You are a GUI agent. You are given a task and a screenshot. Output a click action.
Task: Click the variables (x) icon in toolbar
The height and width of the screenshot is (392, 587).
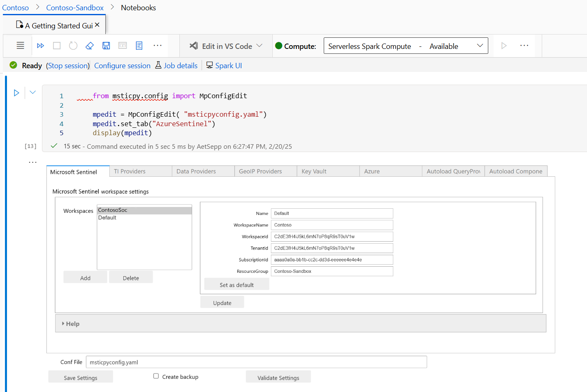click(x=123, y=46)
